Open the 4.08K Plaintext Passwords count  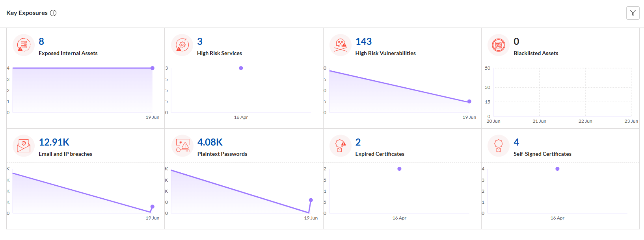click(210, 142)
